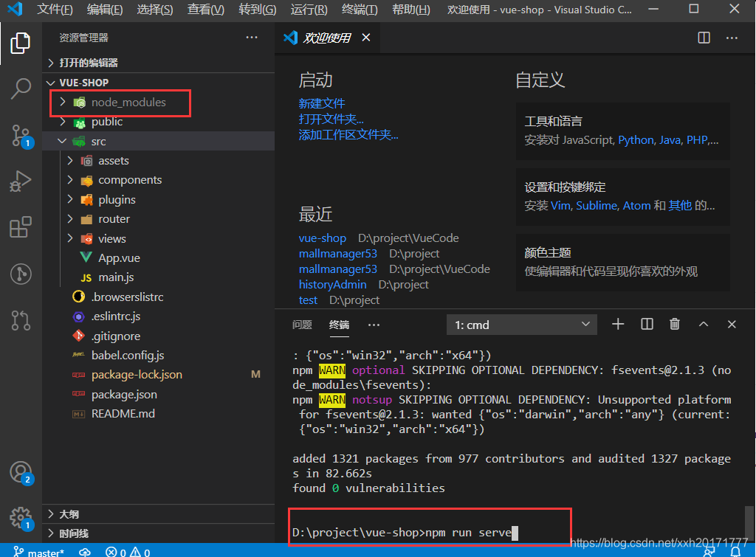This screenshot has height=557, width=756.
Task: Open the 查看(V) menu
Action: [206, 10]
